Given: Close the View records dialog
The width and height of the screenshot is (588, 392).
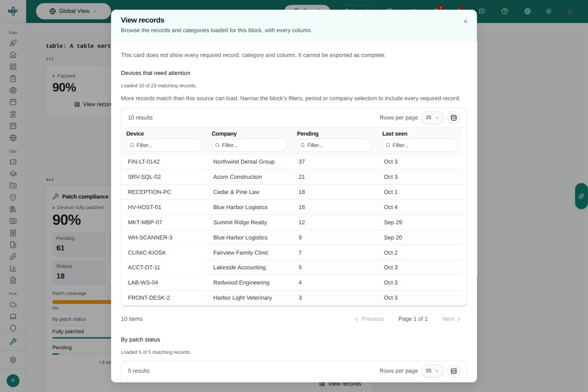Looking at the screenshot, I should pyautogui.click(x=465, y=21).
